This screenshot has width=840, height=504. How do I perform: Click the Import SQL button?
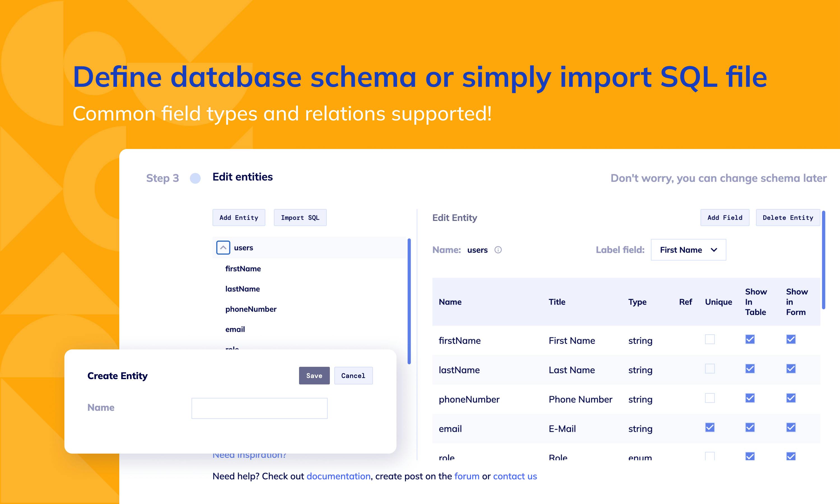tap(300, 218)
